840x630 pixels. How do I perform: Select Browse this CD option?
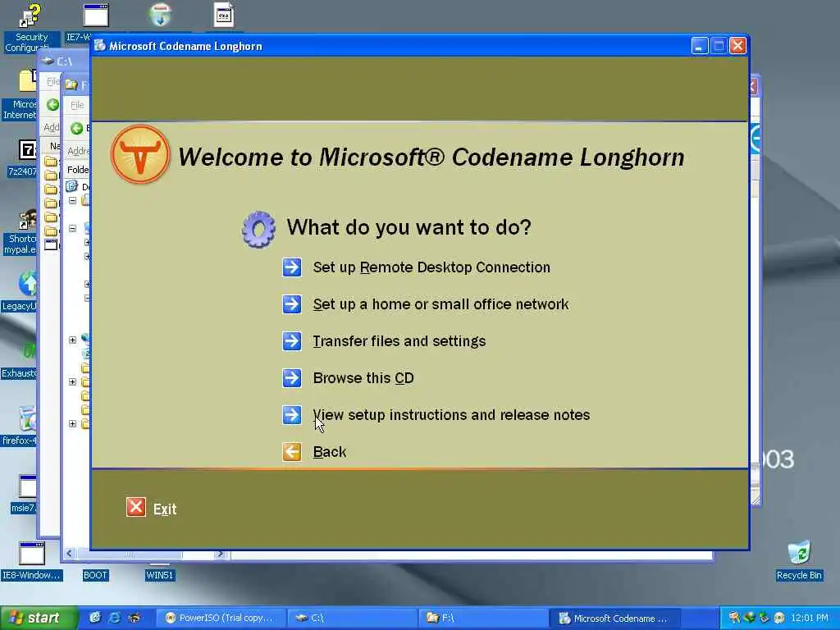point(363,377)
